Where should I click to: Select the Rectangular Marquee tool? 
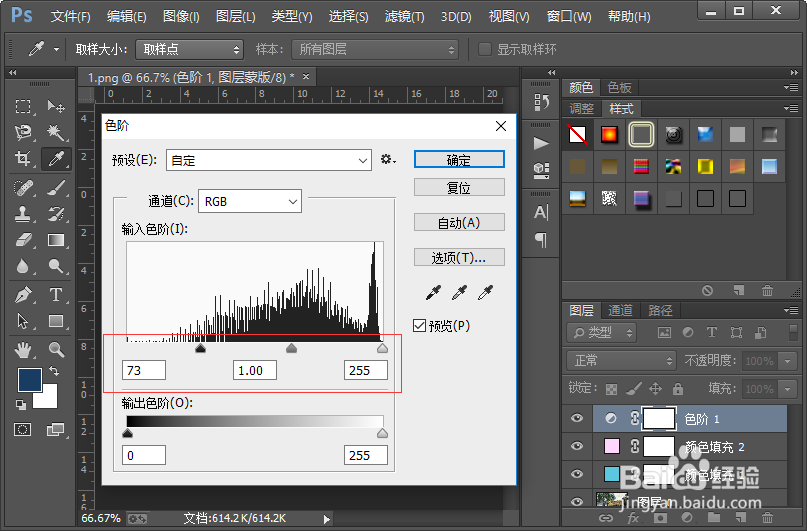[23, 107]
